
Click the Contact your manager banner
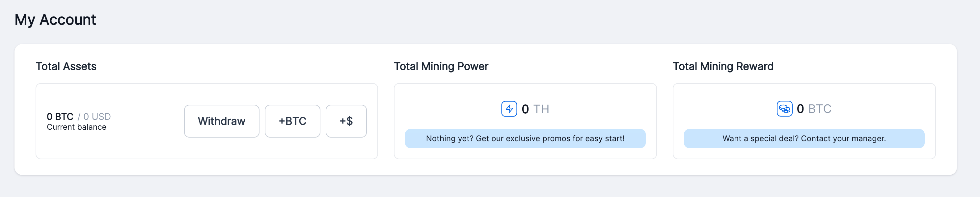(x=804, y=139)
